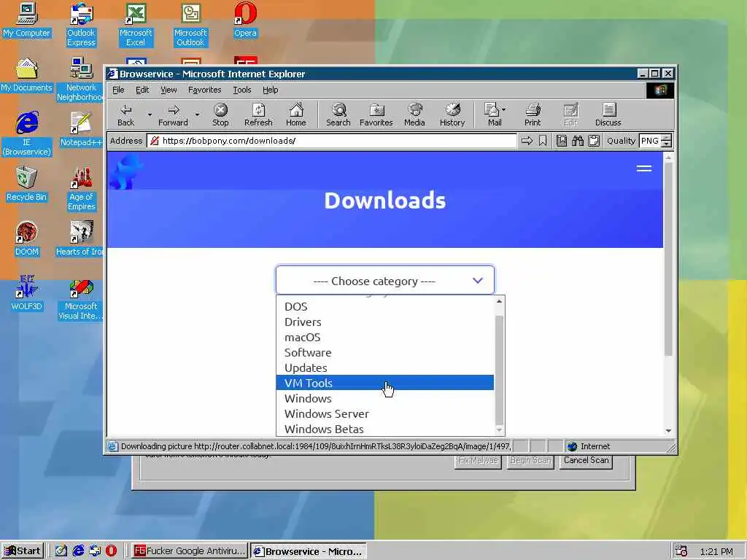Open the Help menu
The image size is (747, 560).
point(270,90)
